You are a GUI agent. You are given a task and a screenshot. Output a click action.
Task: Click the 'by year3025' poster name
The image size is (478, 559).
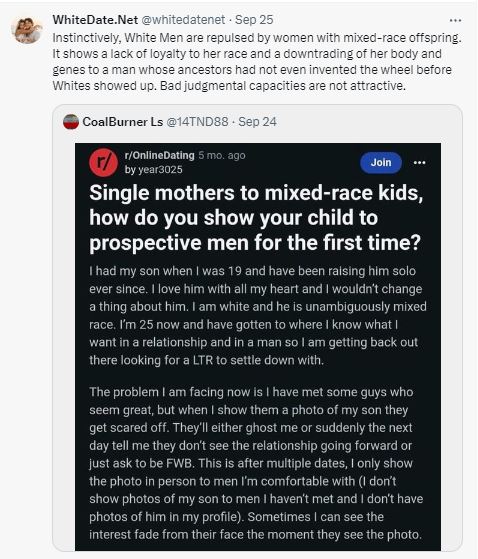(153, 170)
